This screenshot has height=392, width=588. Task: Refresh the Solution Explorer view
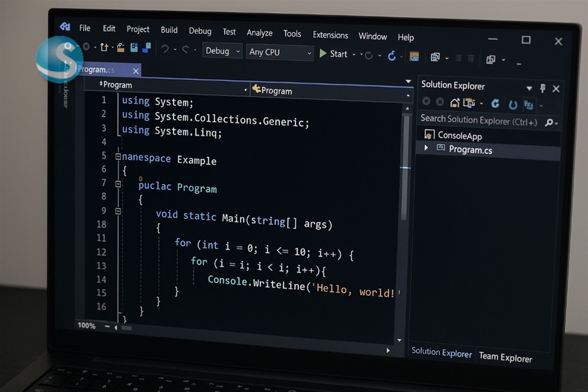point(496,104)
